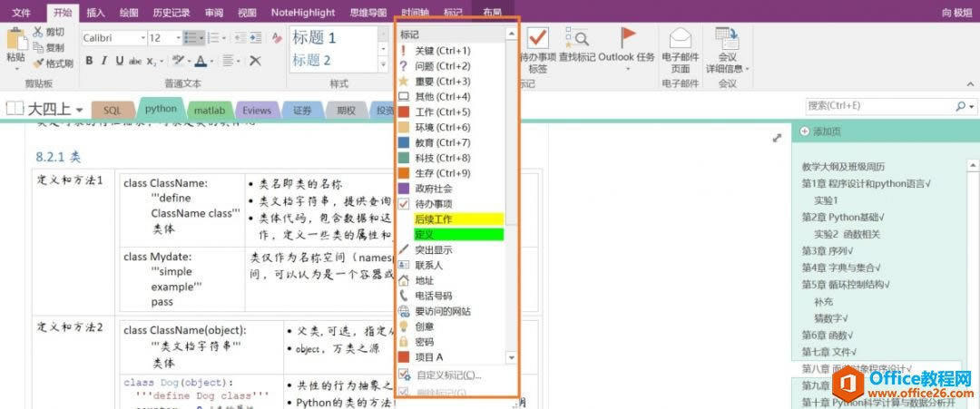Click the paragraph alignment icon
Image resolution: width=980 pixels, height=409 pixels.
pyautogui.click(x=228, y=61)
